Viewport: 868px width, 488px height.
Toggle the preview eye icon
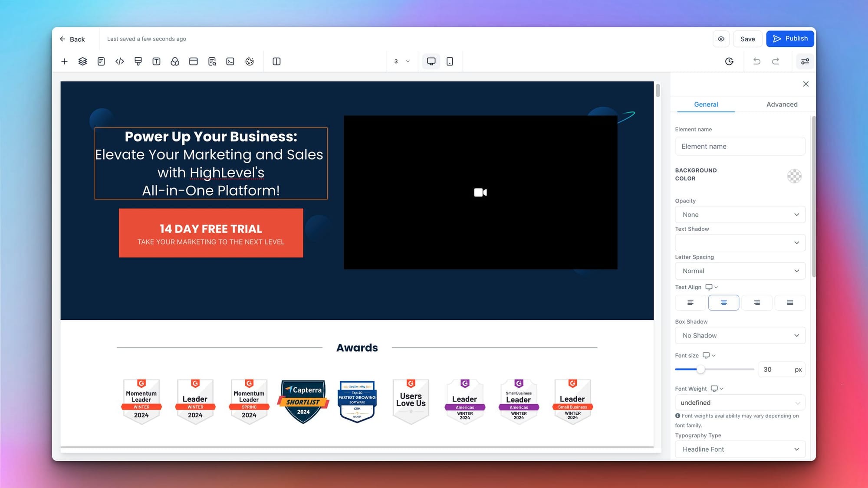[x=721, y=39]
